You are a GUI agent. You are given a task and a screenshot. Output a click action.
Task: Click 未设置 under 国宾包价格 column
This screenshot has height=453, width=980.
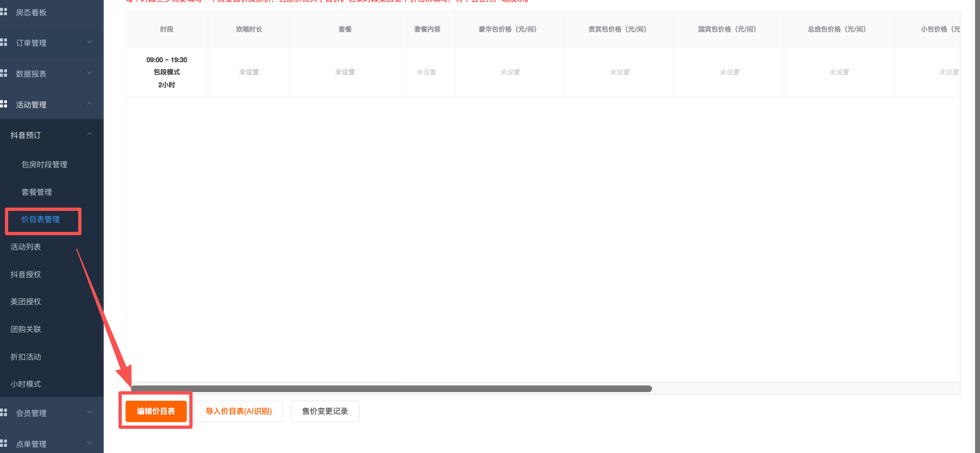point(729,72)
